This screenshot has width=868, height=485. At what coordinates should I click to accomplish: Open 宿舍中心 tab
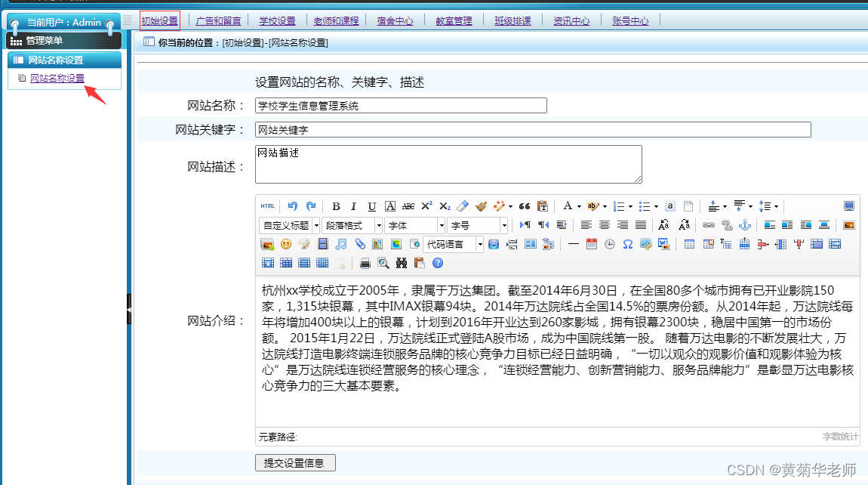[x=395, y=21]
